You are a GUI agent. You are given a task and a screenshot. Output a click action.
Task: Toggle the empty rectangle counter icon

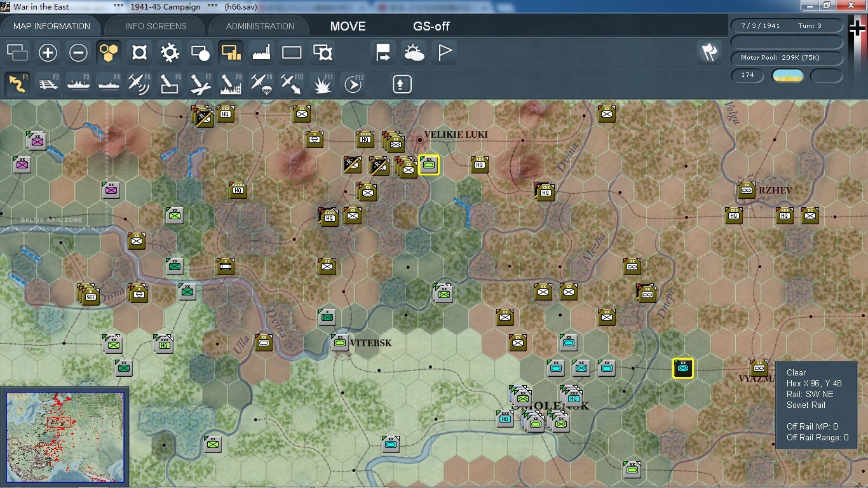[x=292, y=53]
